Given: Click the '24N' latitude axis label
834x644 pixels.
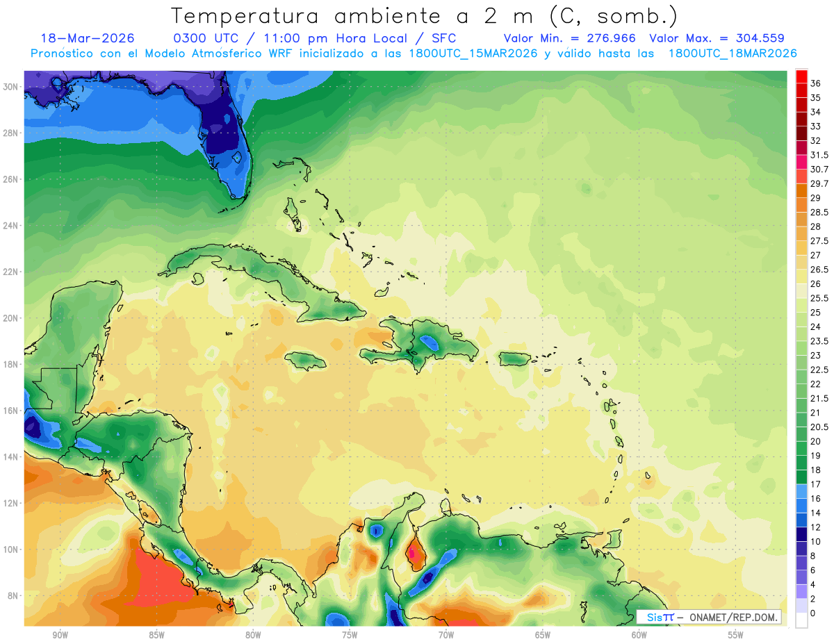Looking at the screenshot, I should tap(11, 226).
